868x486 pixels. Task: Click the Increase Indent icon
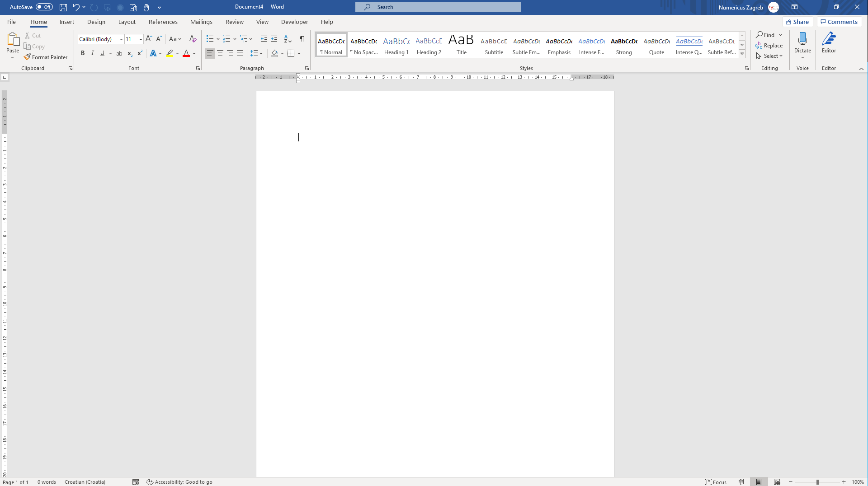274,39
